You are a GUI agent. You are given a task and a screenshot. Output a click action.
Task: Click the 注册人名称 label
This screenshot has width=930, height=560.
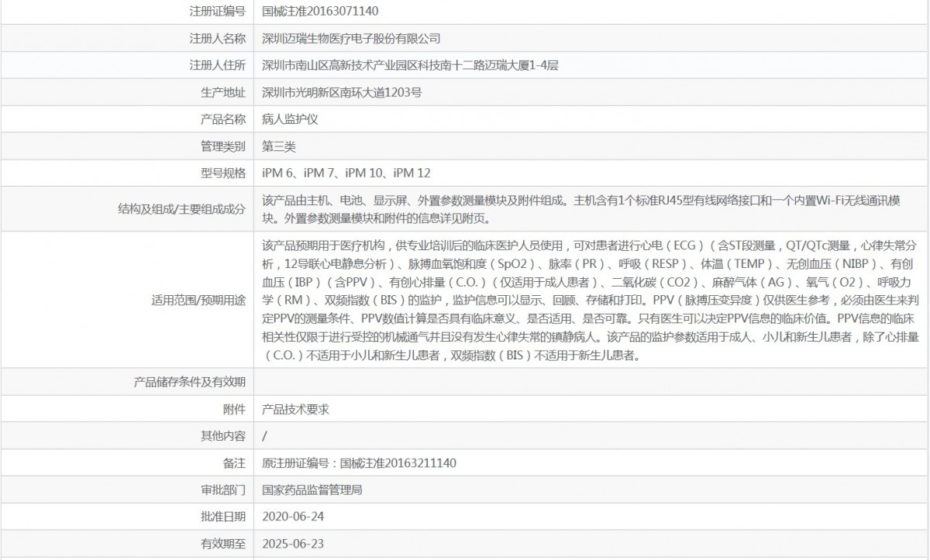[x=217, y=38]
